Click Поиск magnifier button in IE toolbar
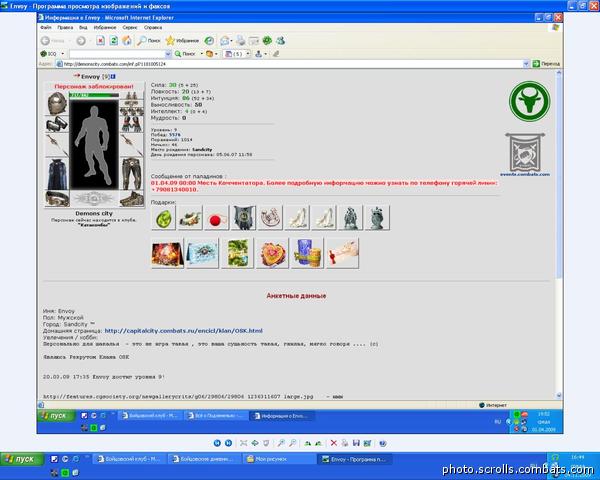 (x=149, y=41)
